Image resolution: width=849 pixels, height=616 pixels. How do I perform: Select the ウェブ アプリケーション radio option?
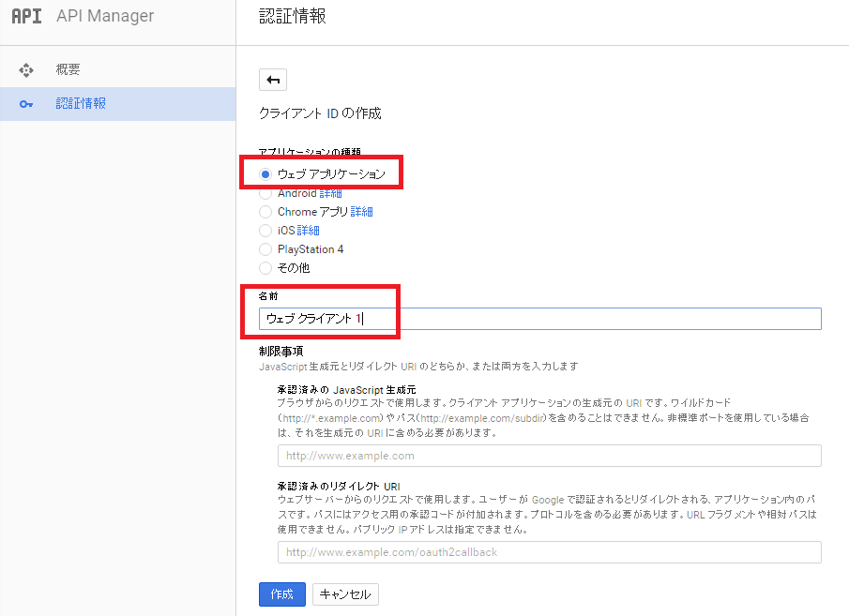[x=265, y=174]
